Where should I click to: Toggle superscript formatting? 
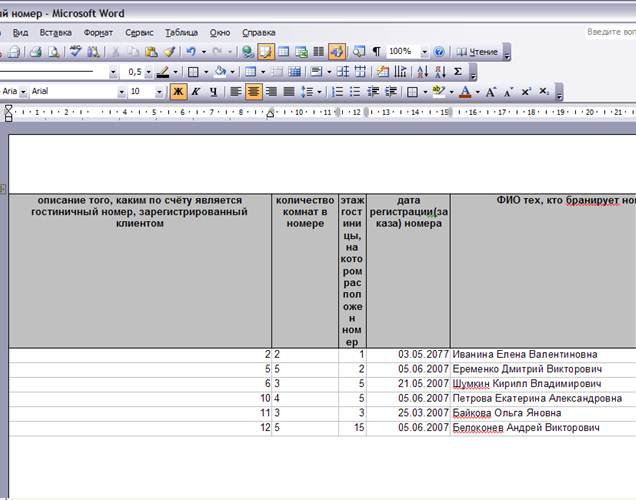click(526, 92)
